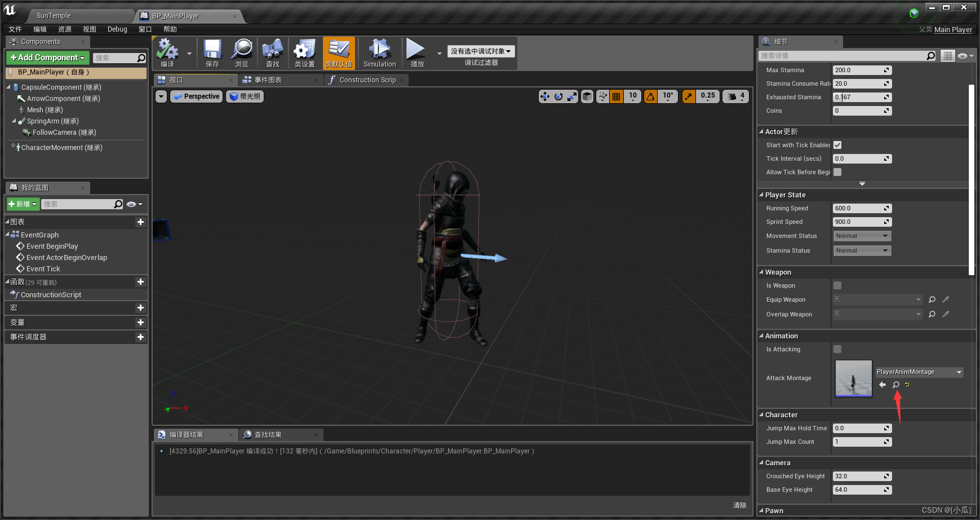
Task: Save the blueprint with the disk icon
Action: (212, 54)
